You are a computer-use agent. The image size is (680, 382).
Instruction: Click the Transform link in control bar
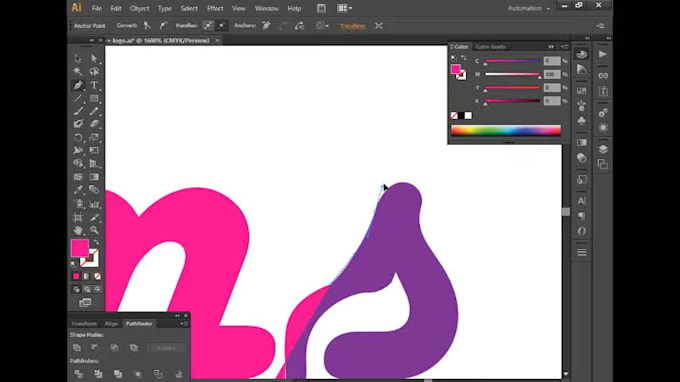(352, 26)
